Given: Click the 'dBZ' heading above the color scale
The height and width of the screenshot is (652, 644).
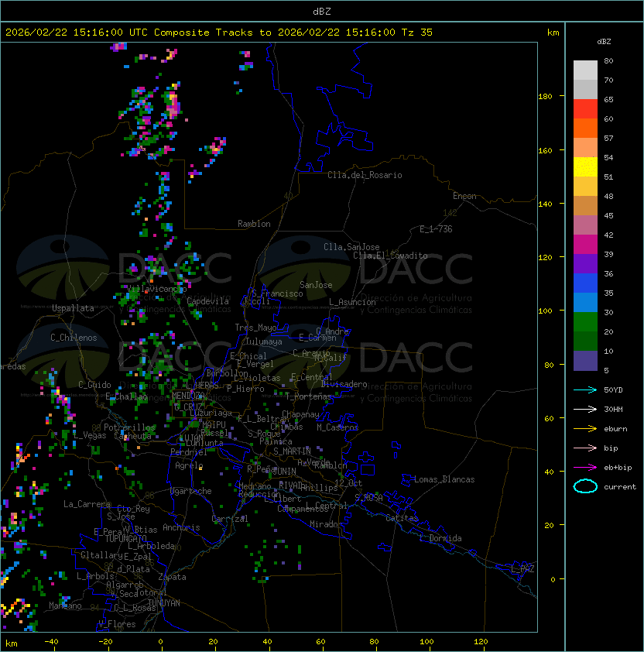Looking at the screenshot, I should [604, 42].
